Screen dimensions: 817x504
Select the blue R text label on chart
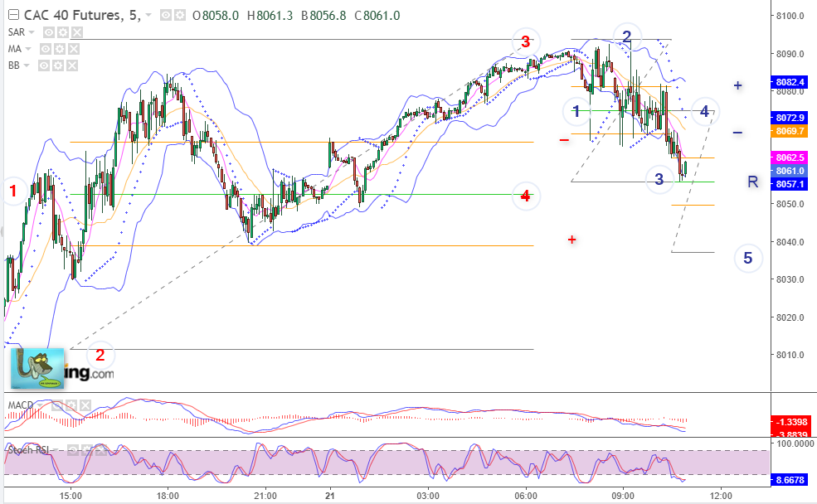(x=753, y=182)
